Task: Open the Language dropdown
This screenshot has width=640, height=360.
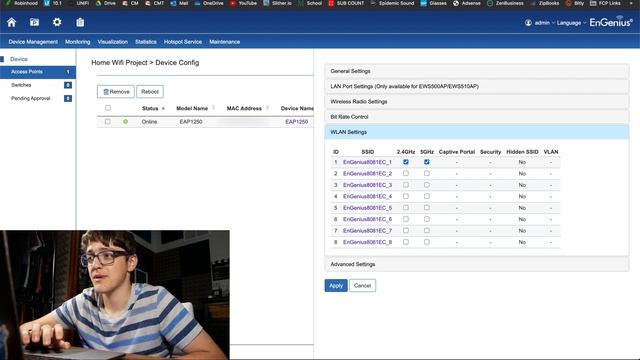Action: pyautogui.click(x=571, y=23)
